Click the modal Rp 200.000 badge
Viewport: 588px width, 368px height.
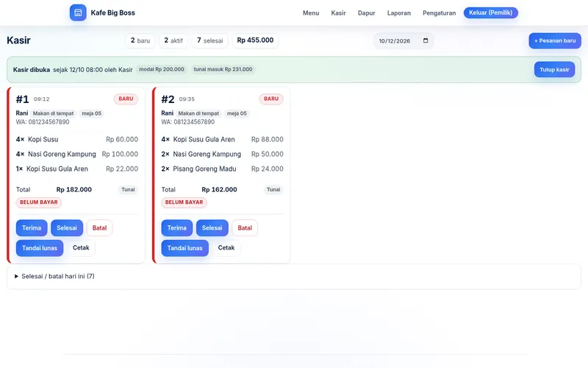coord(162,69)
